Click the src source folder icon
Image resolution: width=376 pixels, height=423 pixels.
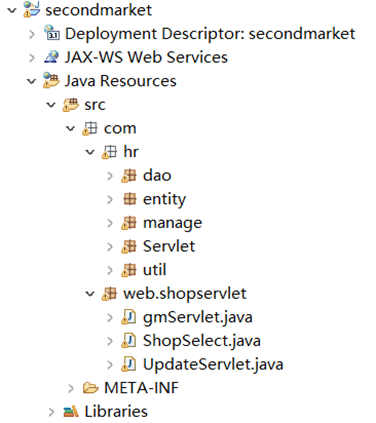(x=71, y=104)
